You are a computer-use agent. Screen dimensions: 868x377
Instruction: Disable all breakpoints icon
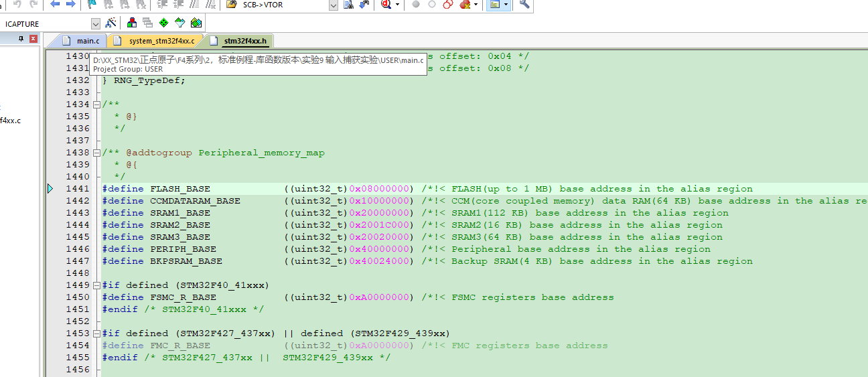click(x=448, y=4)
